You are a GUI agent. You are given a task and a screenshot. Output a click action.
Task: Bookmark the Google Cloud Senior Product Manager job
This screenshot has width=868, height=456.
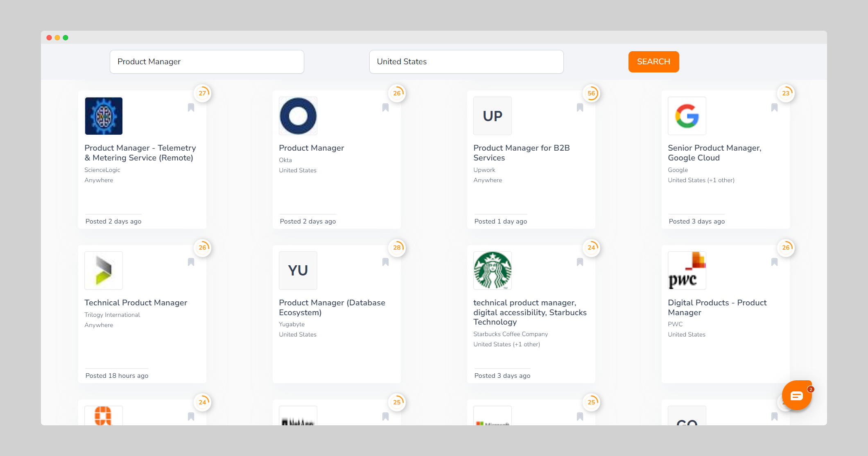[x=774, y=108]
